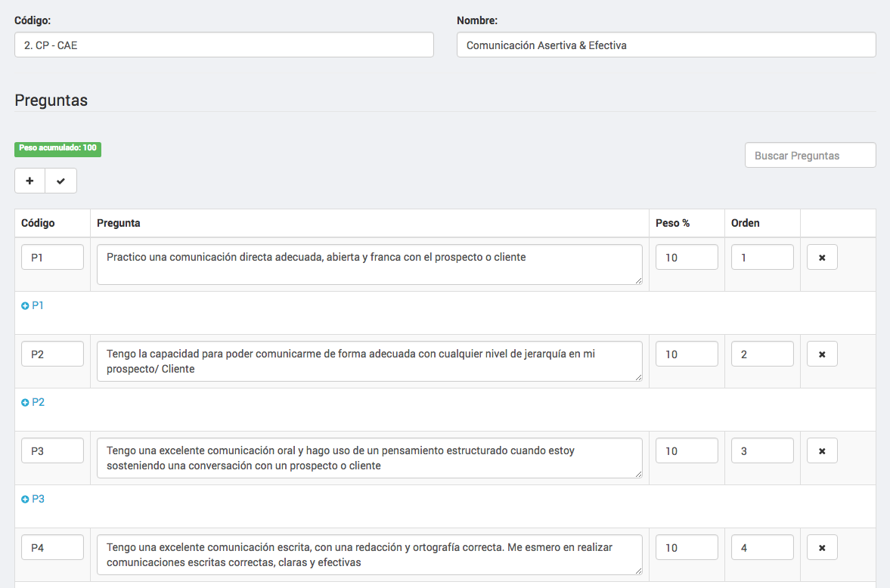Delete question P3 with the x icon
Screen dimensions: 890x588
pos(822,450)
